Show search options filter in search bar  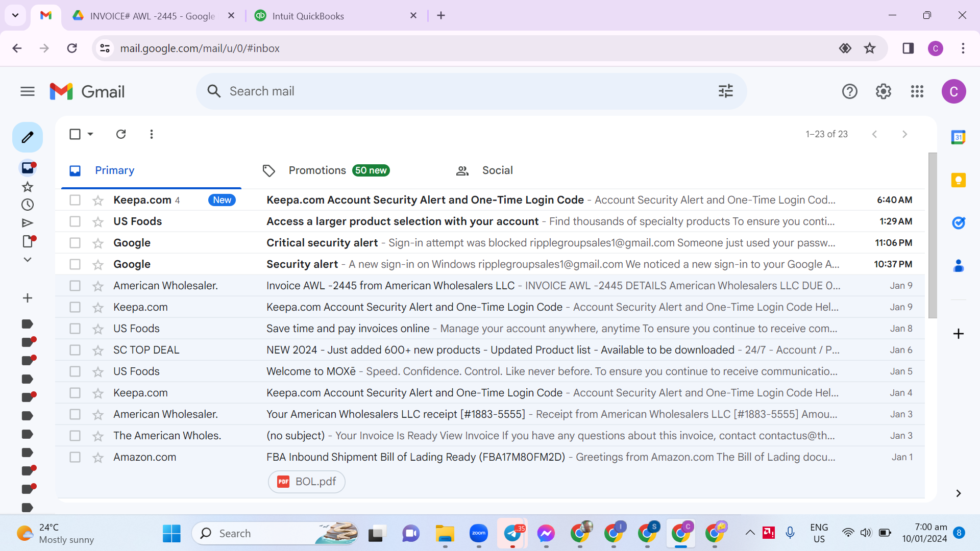point(726,91)
